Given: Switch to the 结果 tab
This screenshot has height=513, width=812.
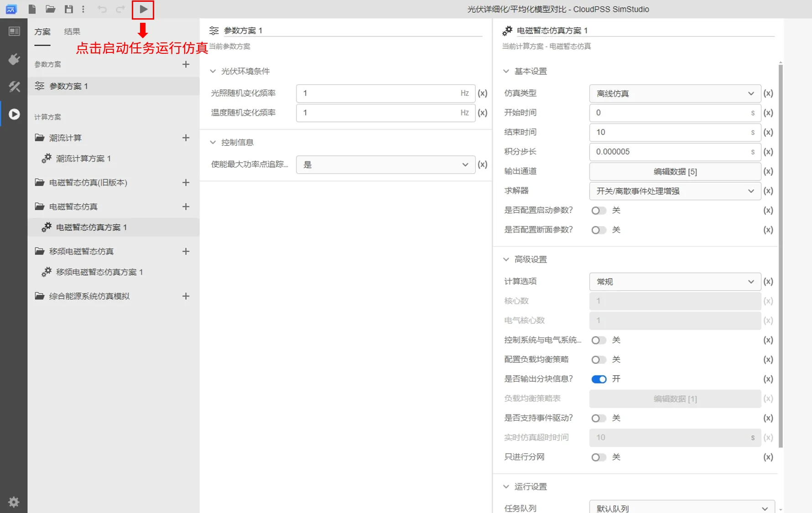Looking at the screenshot, I should pyautogui.click(x=72, y=31).
